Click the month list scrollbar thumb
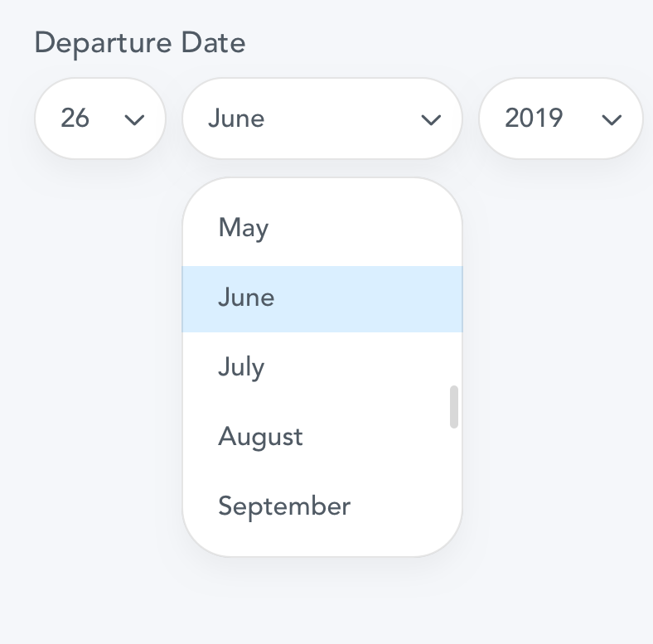 point(453,406)
